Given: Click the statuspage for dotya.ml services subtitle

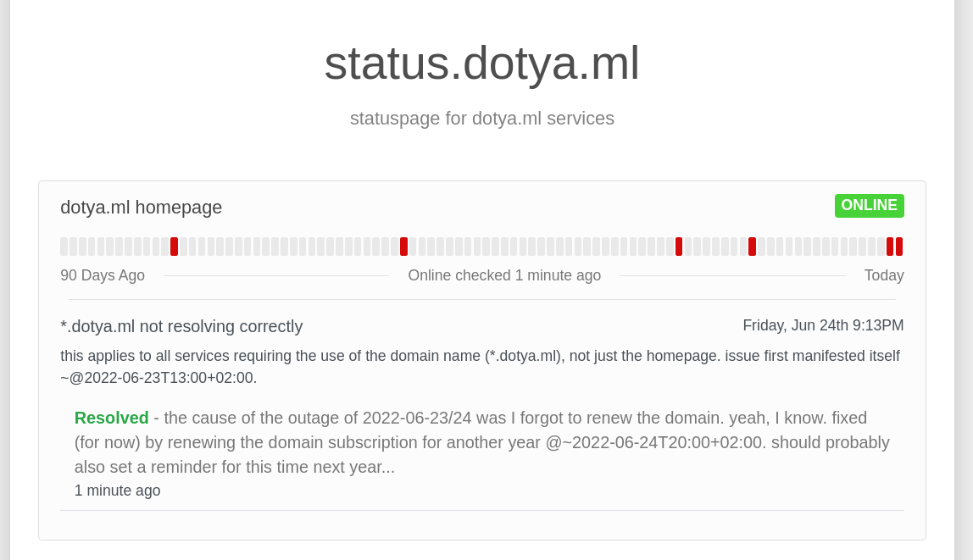Looking at the screenshot, I should coord(481,119).
